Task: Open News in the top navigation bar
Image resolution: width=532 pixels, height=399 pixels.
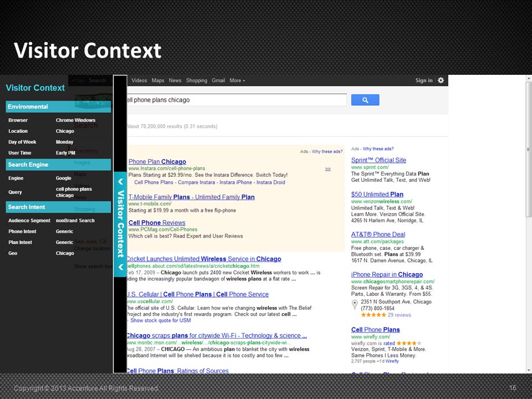Action: point(175,80)
